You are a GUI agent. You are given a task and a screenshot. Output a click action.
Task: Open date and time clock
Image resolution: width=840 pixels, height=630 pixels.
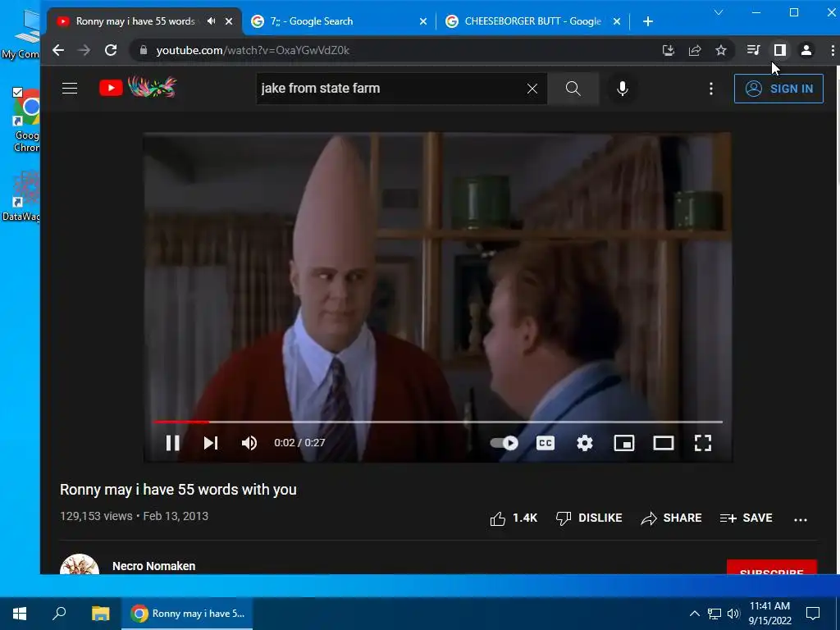tap(769, 614)
